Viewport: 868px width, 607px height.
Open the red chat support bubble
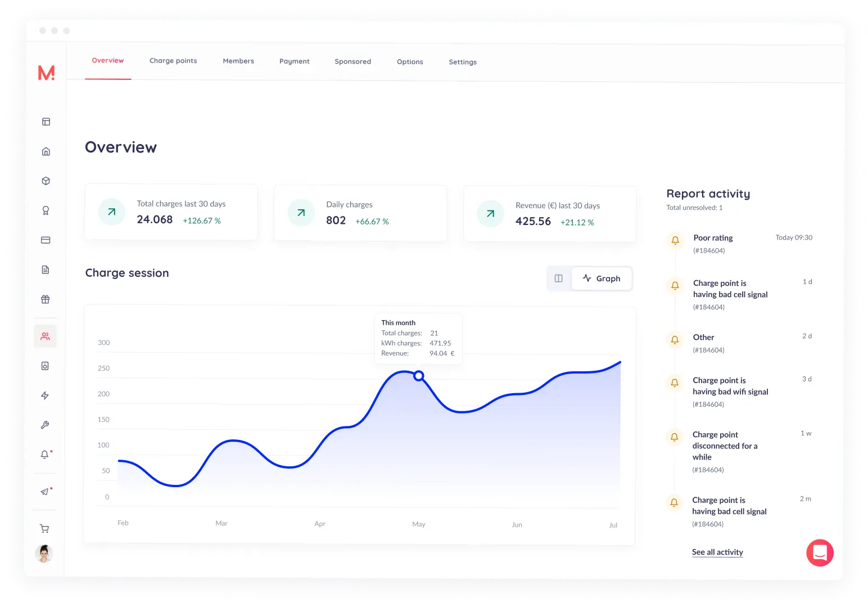point(820,553)
